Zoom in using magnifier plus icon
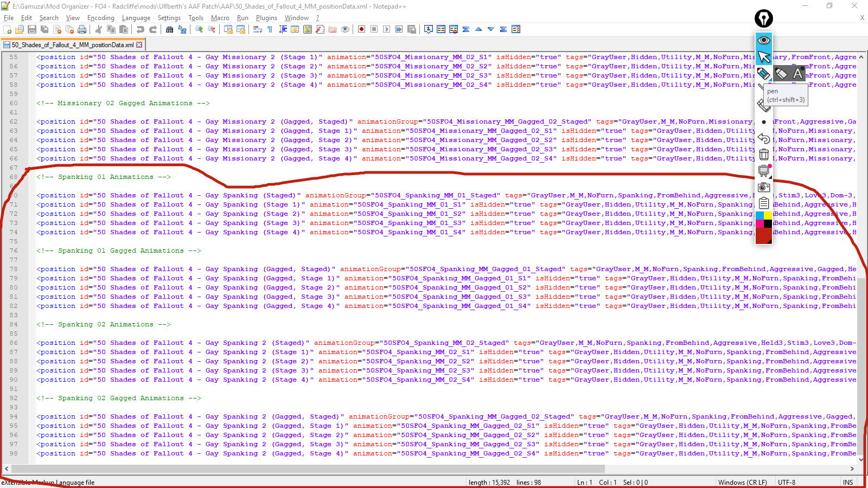This screenshot has width=868, height=488. [199, 29]
